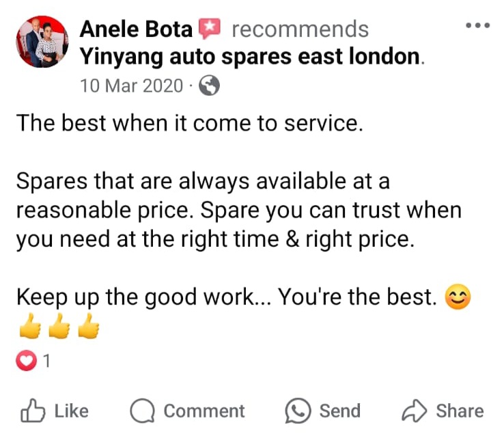Open the three-dot post options menu
The width and height of the screenshot is (504, 438).
pyautogui.click(x=477, y=25)
